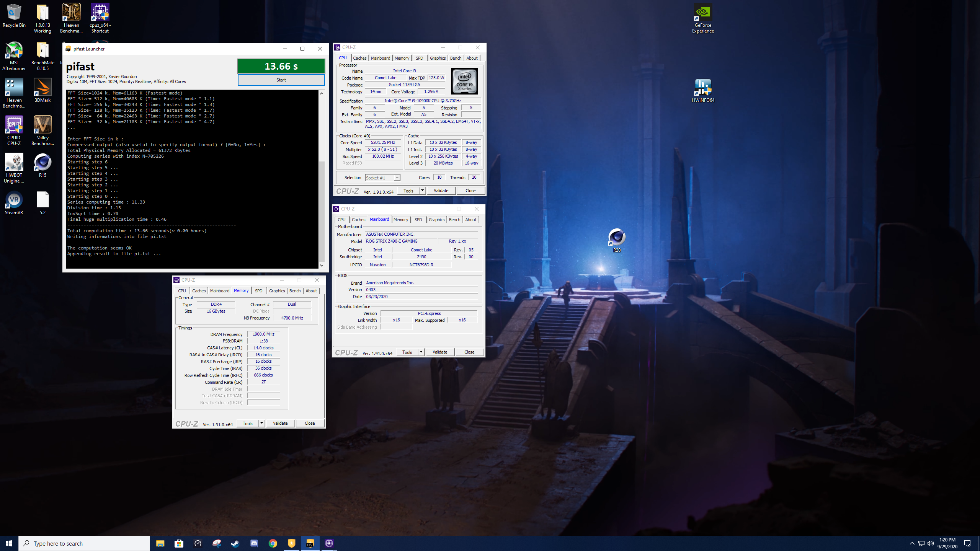Open the BenchMate 0.10.5 folder icon
Viewport: 980px width, 551px height.
[42, 56]
